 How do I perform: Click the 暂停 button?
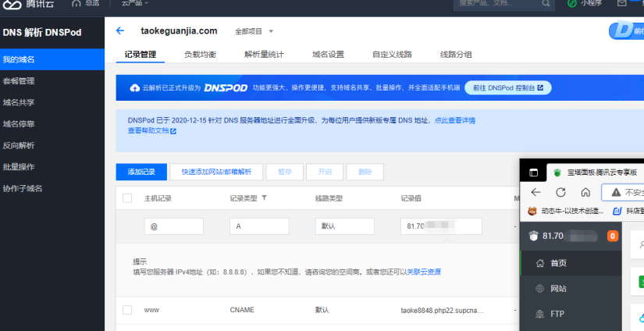(285, 172)
